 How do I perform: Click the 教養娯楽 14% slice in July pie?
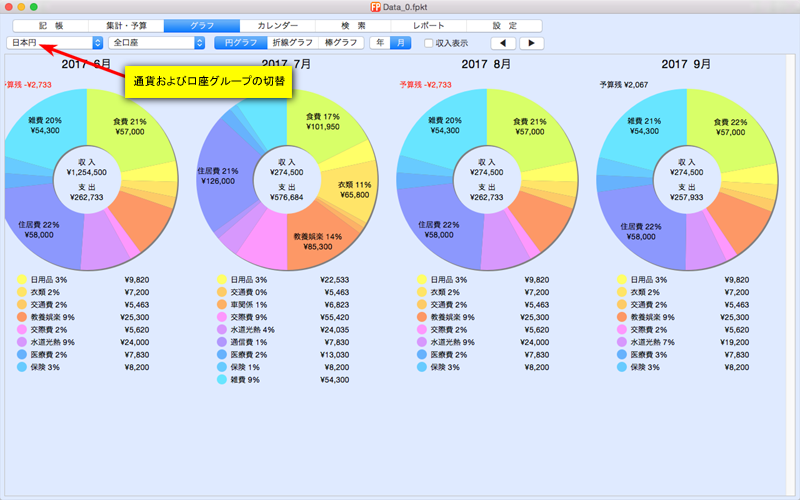tap(317, 242)
